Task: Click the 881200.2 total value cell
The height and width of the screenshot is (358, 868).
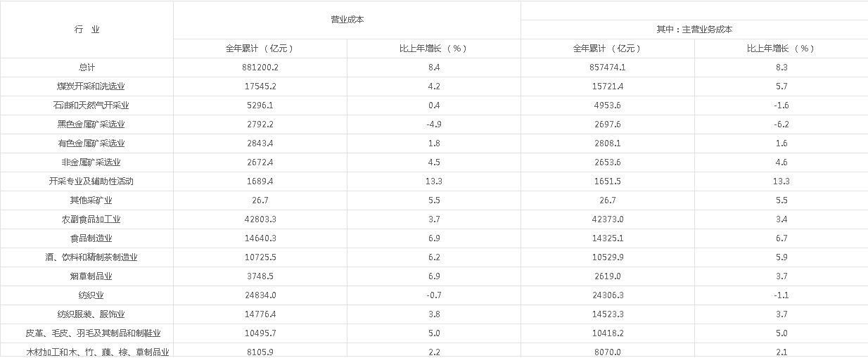Action: (x=260, y=68)
